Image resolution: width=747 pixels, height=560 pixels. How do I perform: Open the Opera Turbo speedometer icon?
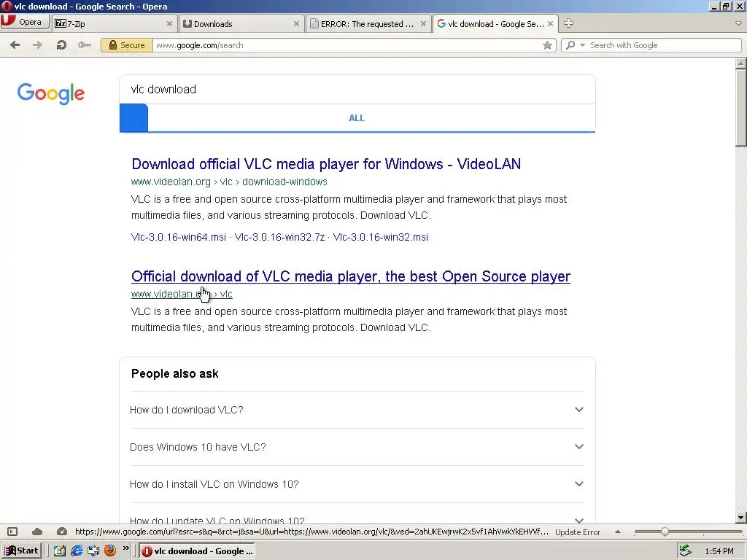61,532
